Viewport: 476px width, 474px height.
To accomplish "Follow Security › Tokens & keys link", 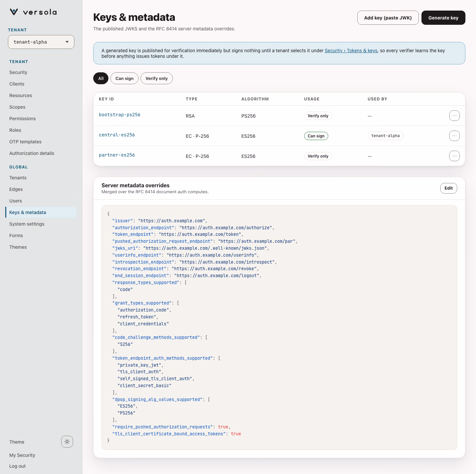I will tap(351, 51).
